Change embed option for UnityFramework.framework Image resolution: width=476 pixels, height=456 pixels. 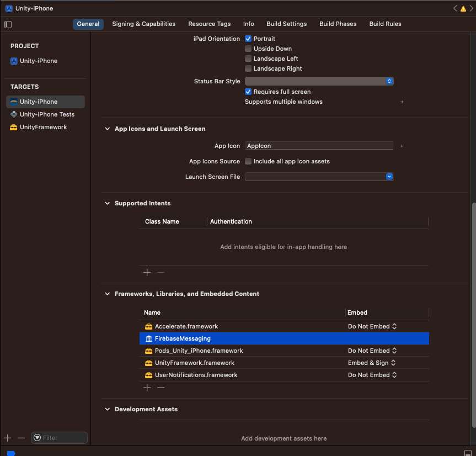pos(372,363)
